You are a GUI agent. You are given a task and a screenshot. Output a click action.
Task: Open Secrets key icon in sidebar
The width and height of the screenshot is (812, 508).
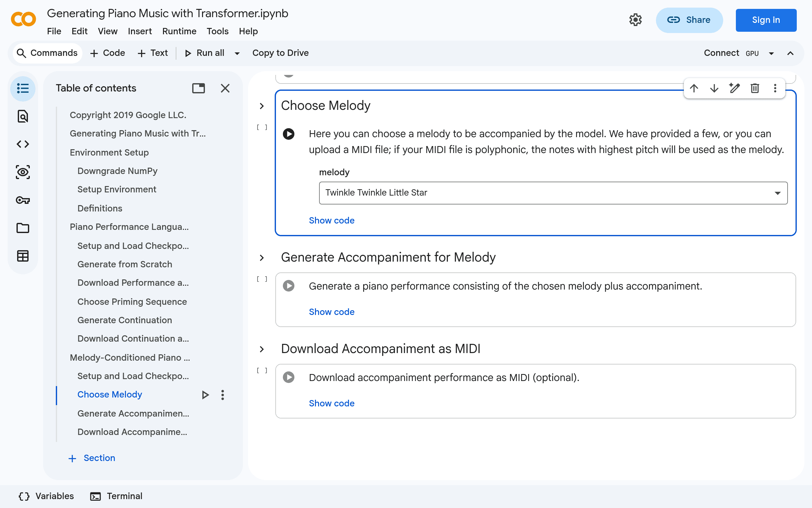[x=23, y=200]
